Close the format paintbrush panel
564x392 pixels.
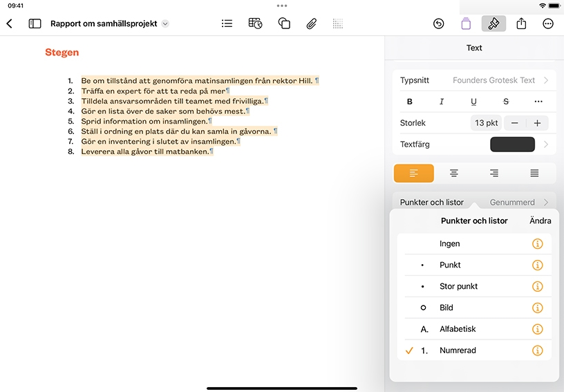pyautogui.click(x=493, y=24)
